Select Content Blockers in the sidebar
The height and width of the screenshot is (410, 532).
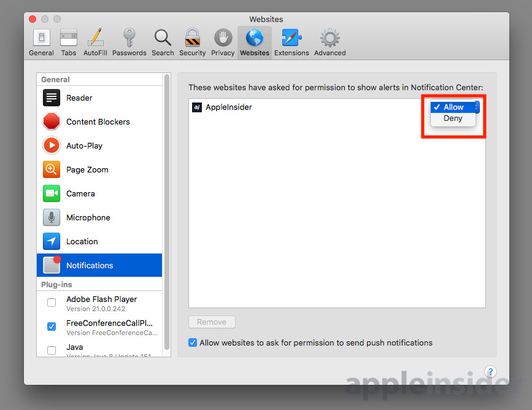pyautogui.click(x=99, y=122)
